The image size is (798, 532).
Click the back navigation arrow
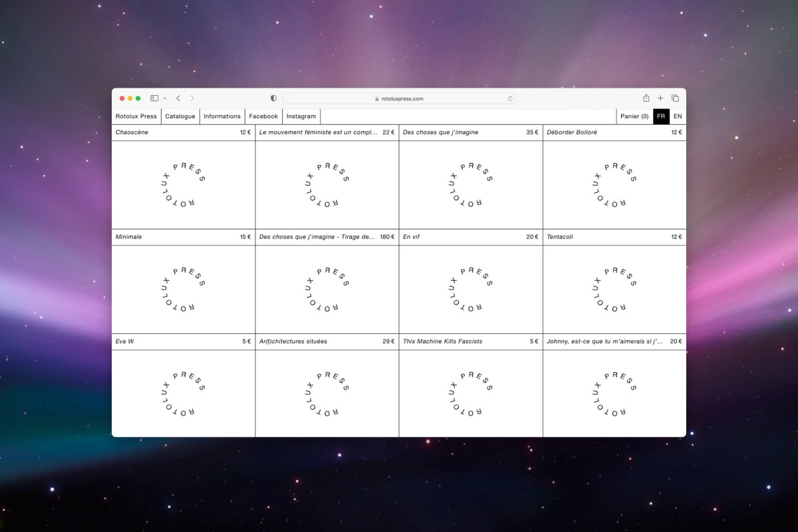pyautogui.click(x=178, y=98)
